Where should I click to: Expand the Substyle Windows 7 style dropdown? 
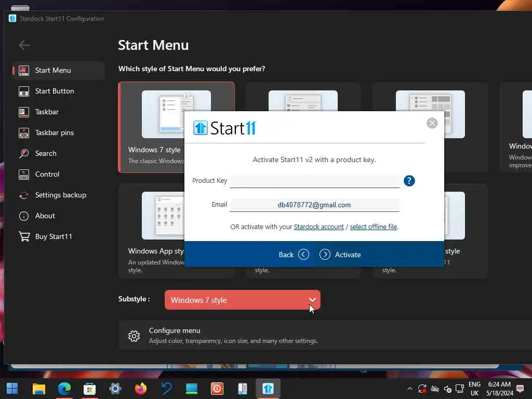[x=242, y=300]
